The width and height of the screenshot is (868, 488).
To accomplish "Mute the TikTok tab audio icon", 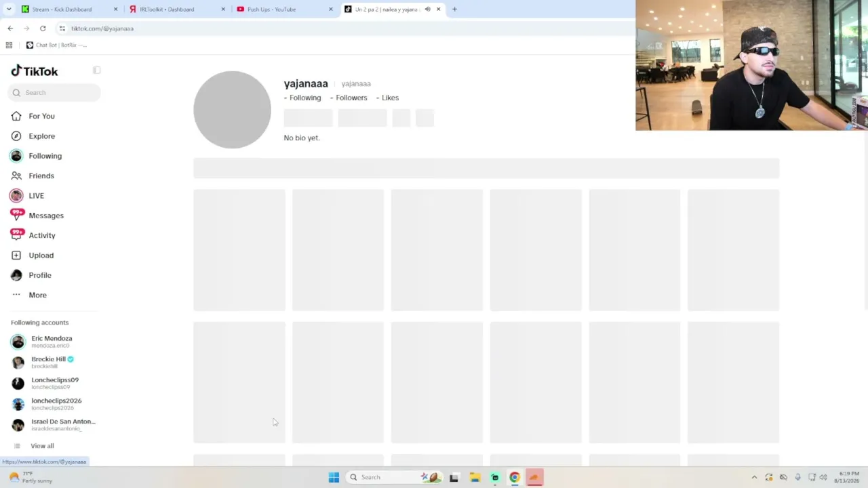I will pos(427,9).
